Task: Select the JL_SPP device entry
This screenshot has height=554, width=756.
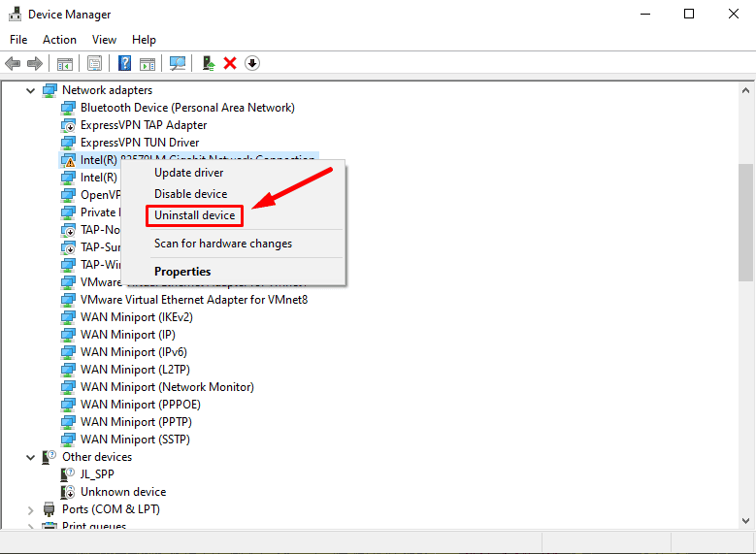Action: (97, 474)
